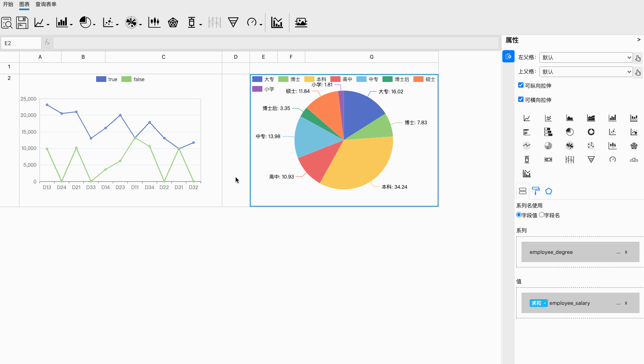Viewport: 644px width, 364px height.
Task: Insert a candlestick chart from the toolbar
Action: pyautogui.click(x=154, y=22)
